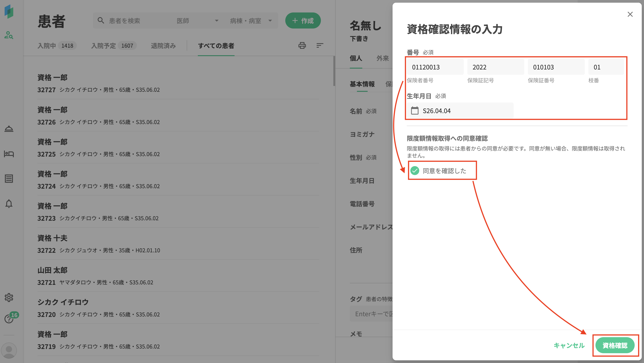
Task: Expand the 病棟・病室 dropdown filter
Action: (251, 20)
